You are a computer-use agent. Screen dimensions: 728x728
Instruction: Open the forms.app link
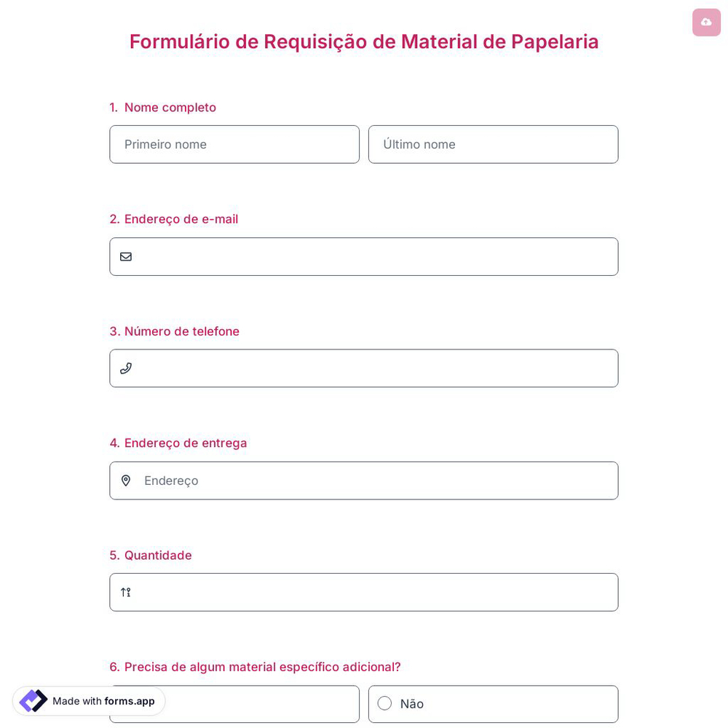point(130,701)
